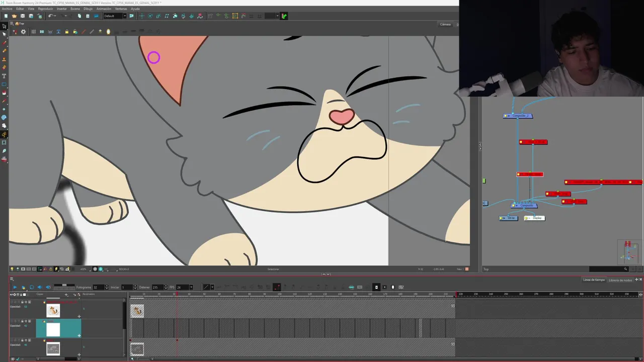Click the Composite node

[x=524, y=205]
